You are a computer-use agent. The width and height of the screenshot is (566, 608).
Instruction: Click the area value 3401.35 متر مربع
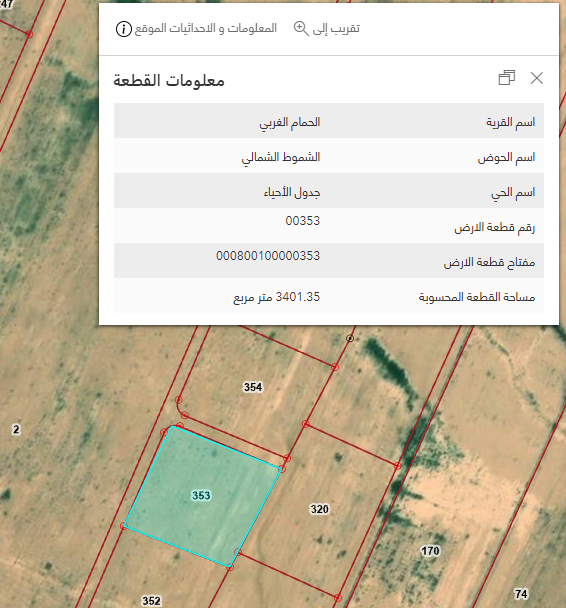277,297
